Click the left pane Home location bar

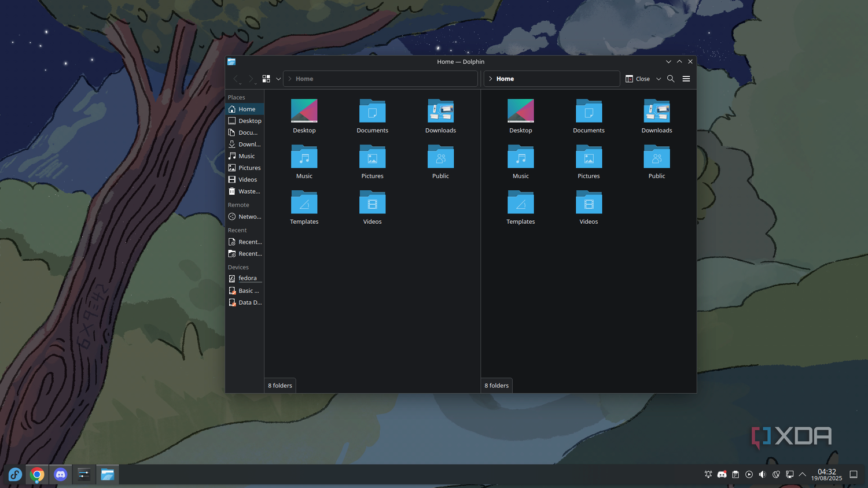click(380, 79)
